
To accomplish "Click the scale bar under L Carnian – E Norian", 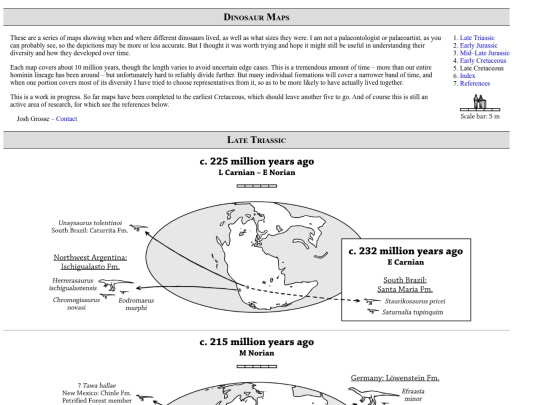I will click(257, 186).
